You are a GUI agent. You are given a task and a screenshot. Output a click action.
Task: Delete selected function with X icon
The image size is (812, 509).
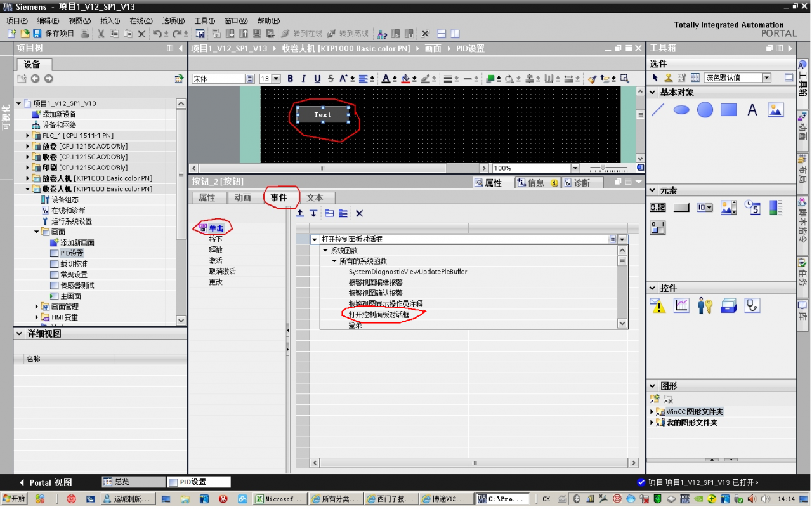[359, 214]
